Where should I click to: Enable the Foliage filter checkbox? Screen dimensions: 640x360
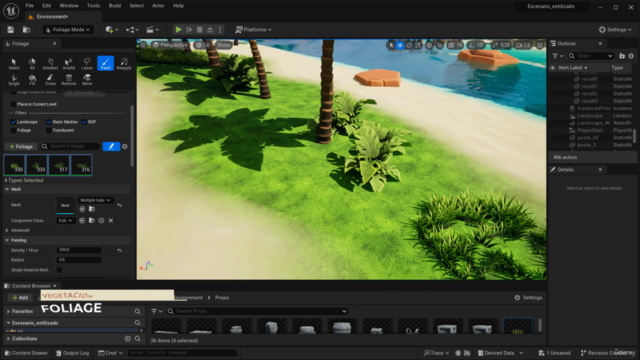pos(13,130)
